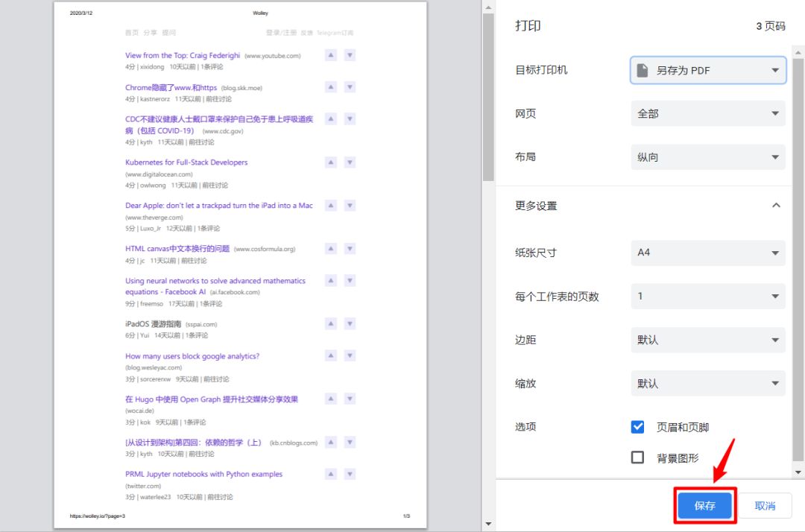
Task: Collapse the 更多设置 section
Action: (x=774, y=206)
